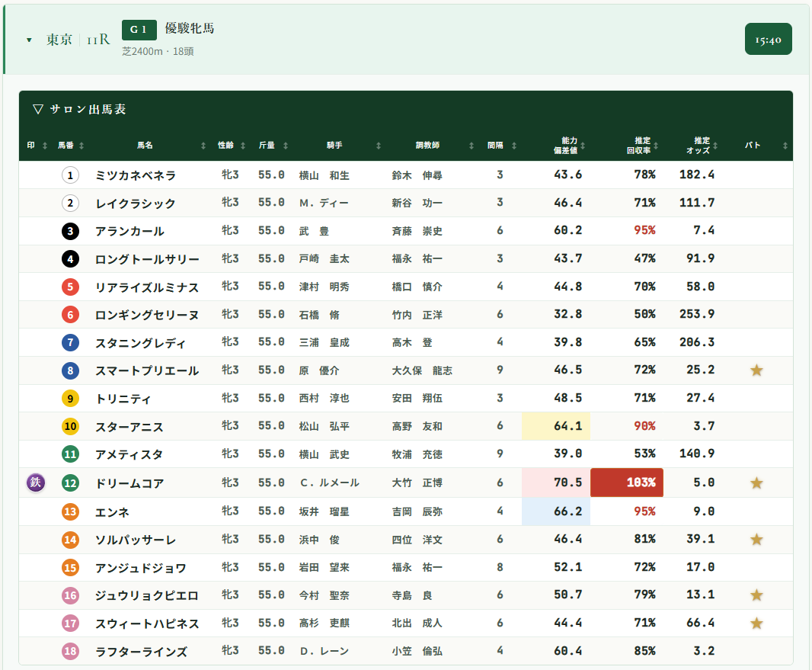
Task: Sort by 間隔 column arrows
Action: click(513, 146)
